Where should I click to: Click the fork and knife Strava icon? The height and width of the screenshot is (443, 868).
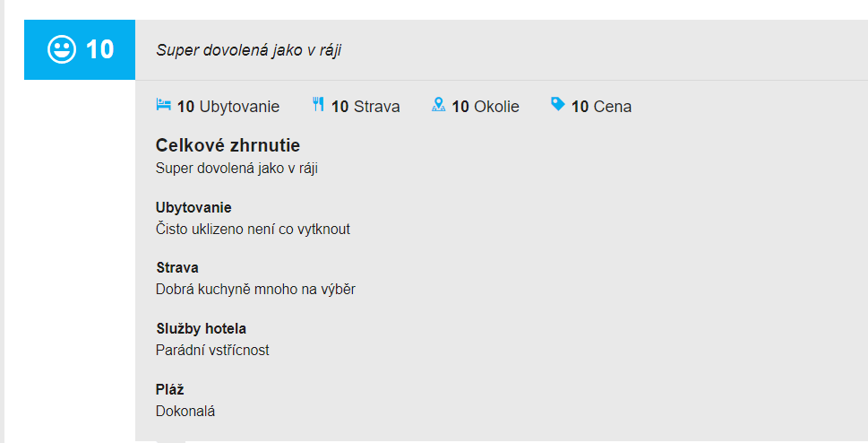pyautogui.click(x=318, y=105)
